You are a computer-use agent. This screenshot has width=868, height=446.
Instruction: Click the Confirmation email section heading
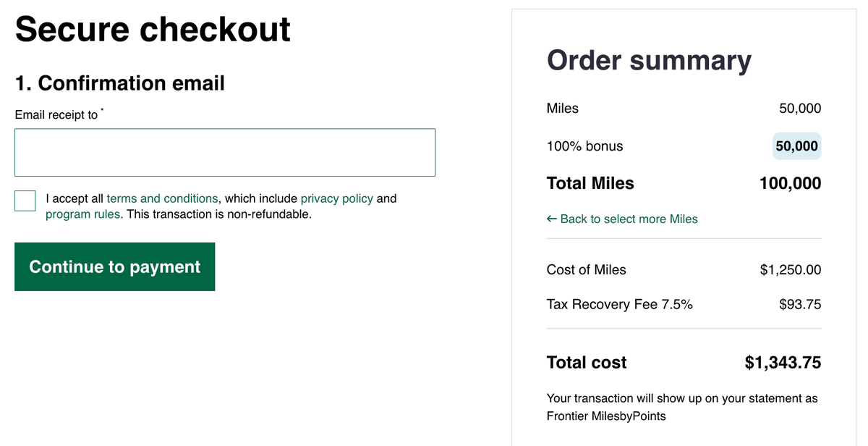point(120,83)
